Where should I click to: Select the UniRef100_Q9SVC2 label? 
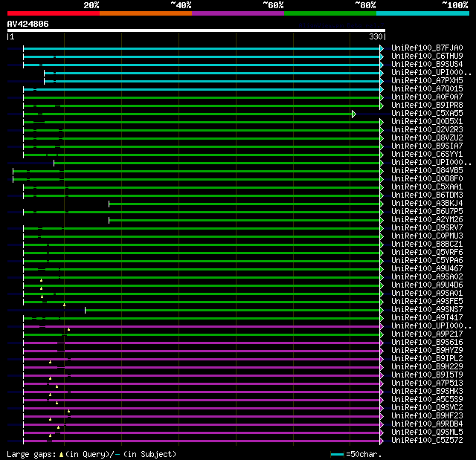pyautogui.click(x=427, y=408)
